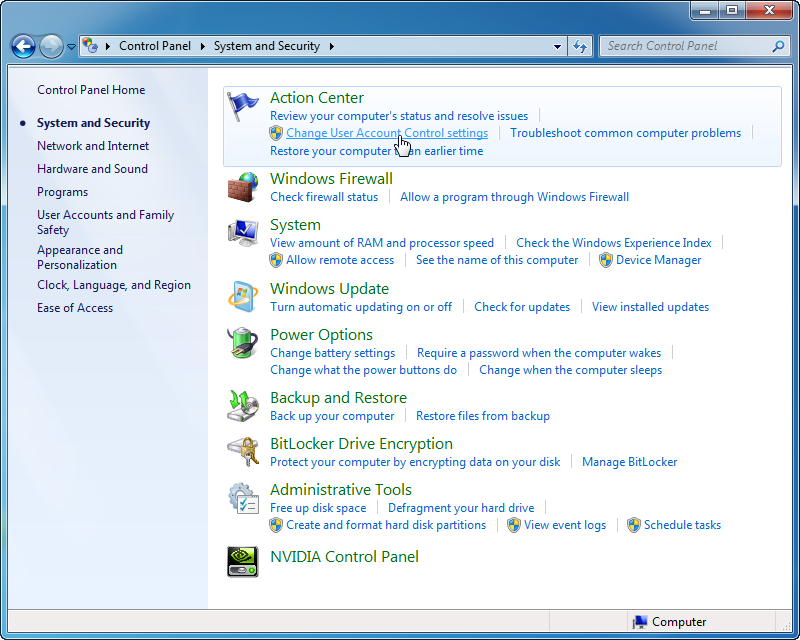Open Troubleshoot common computer problems
The image size is (800, 640).
[626, 133]
